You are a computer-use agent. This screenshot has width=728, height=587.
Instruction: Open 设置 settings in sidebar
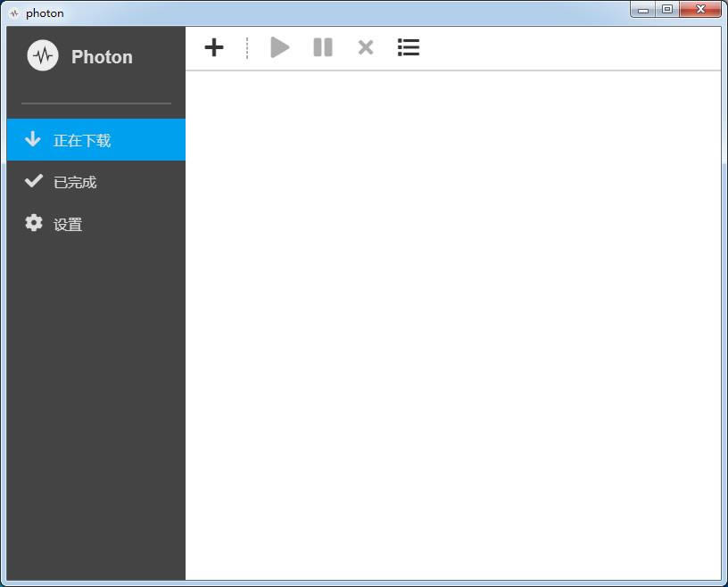(x=96, y=224)
